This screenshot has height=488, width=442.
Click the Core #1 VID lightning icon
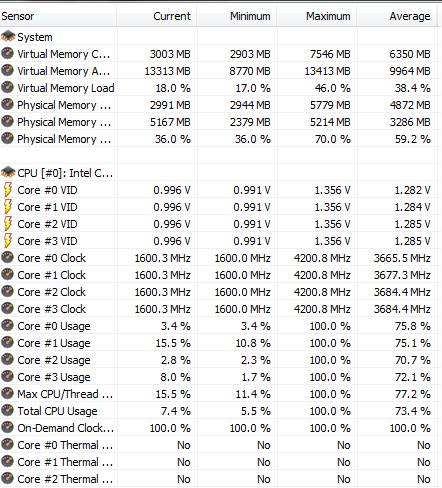tap(8, 206)
